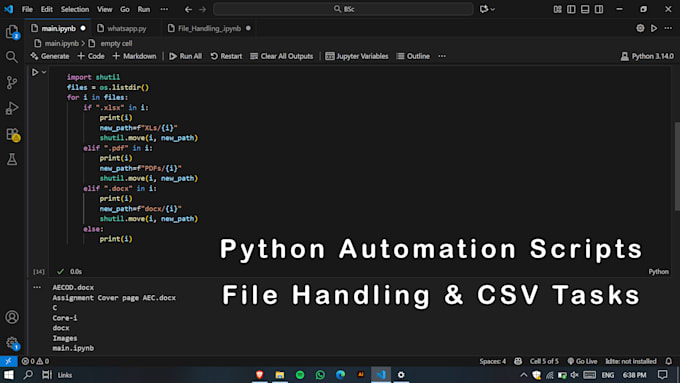The width and height of the screenshot is (680, 383).
Task: Change indentation via Spaces: 4
Action: click(x=493, y=361)
